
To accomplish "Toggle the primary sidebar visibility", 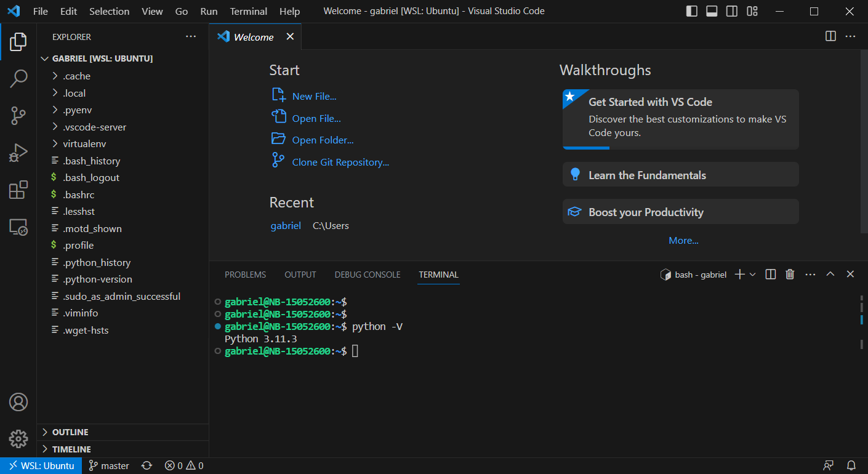I will tap(691, 10).
